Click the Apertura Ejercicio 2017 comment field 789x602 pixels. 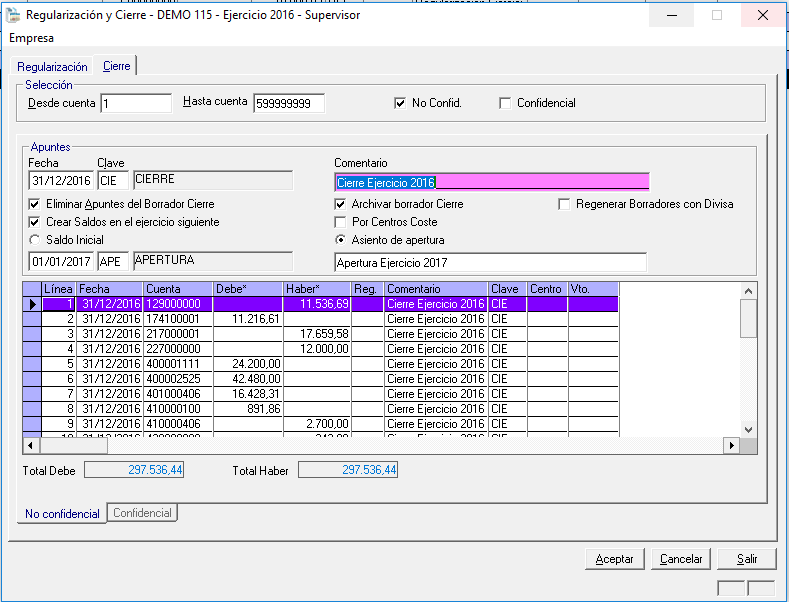click(491, 262)
